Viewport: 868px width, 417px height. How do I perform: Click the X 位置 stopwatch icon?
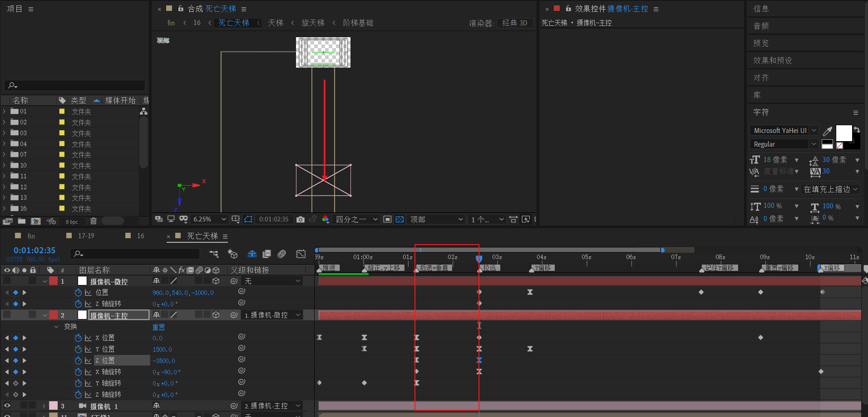[78, 338]
